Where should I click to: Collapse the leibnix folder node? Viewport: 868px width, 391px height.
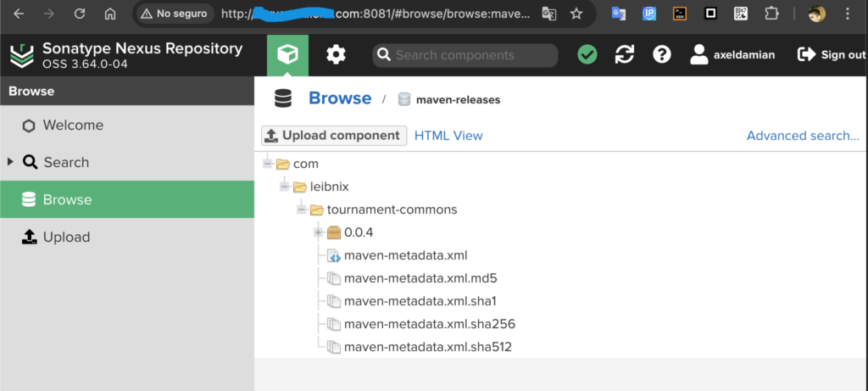[x=285, y=186]
